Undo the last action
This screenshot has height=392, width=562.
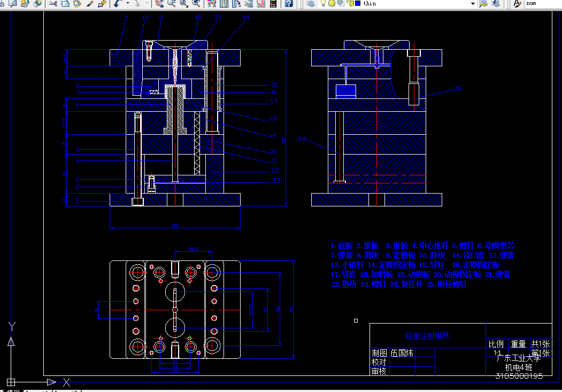pos(118,4)
